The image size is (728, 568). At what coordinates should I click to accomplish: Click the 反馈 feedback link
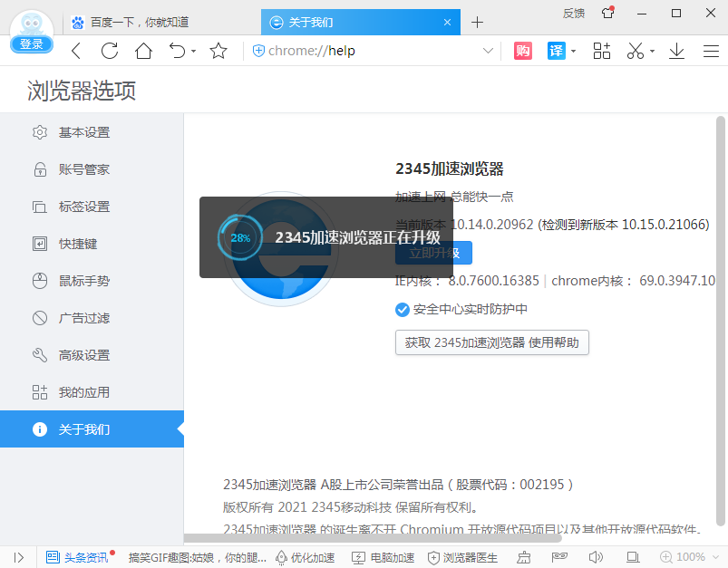pos(573,13)
